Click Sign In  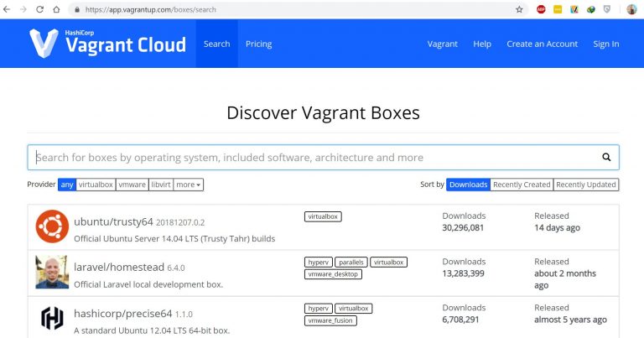pyautogui.click(x=605, y=44)
